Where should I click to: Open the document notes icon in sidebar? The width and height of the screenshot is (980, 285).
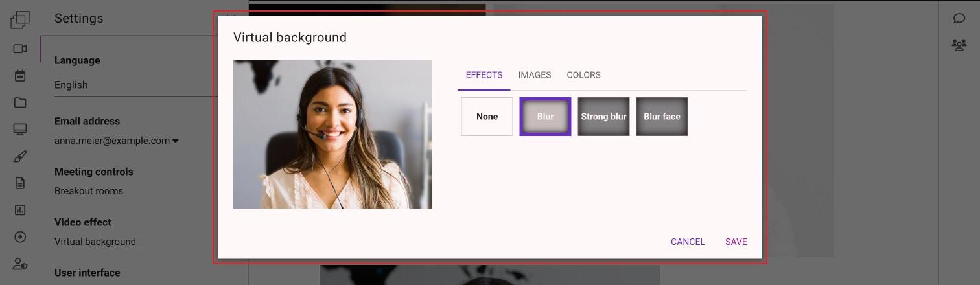click(x=20, y=183)
